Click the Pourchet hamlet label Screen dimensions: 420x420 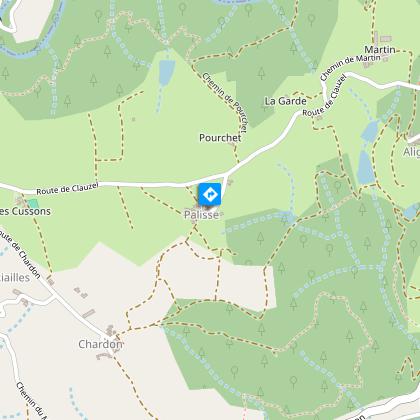220,138
